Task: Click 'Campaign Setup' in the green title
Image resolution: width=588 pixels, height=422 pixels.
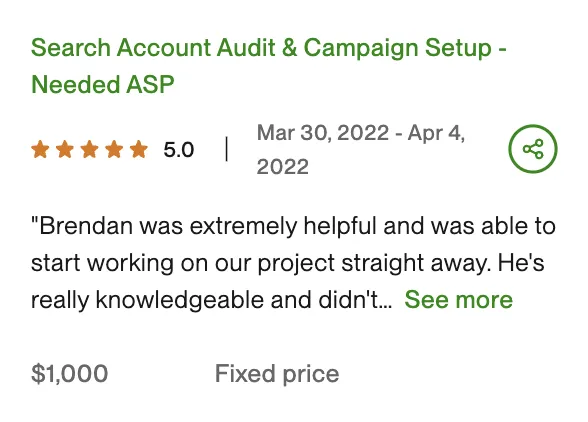Action: (398, 48)
